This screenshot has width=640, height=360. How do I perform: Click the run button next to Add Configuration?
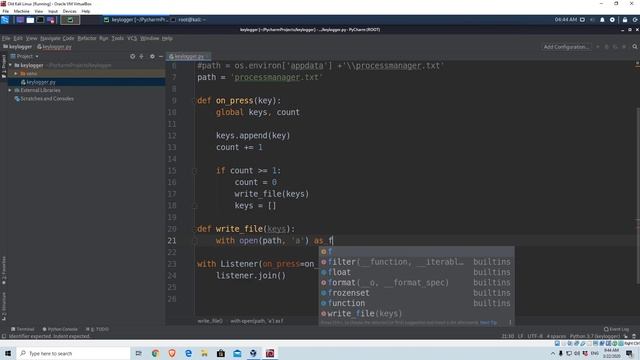(x=598, y=47)
